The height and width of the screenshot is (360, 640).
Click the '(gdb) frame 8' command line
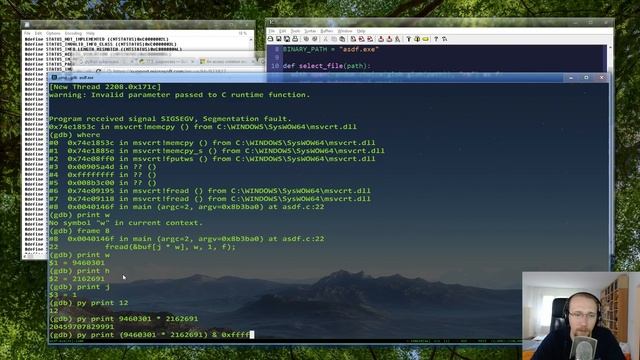tap(79, 231)
